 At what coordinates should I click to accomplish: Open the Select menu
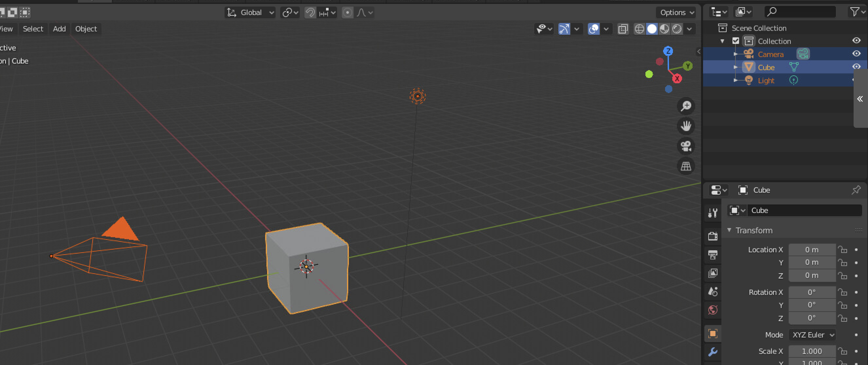click(x=33, y=29)
